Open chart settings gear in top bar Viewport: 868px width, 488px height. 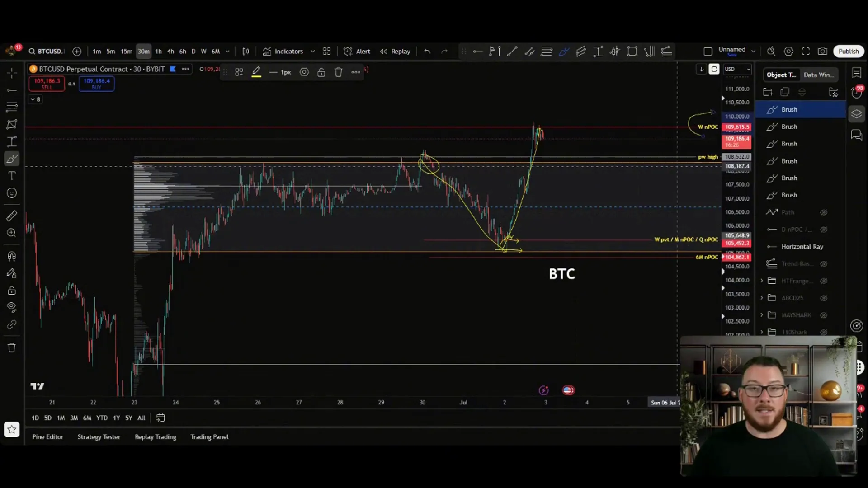tap(788, 52)
